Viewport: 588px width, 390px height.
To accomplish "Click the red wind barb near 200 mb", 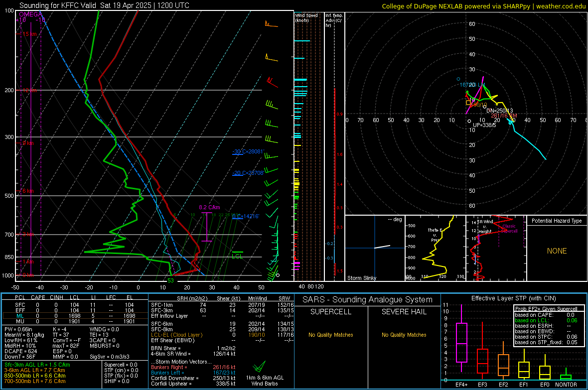I will [272, 82].
